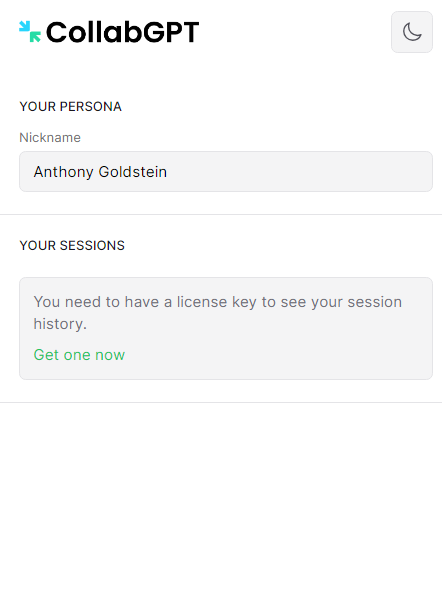Click the word history in the notice
This screenshot has width=442, height=591.
(59, 324)
